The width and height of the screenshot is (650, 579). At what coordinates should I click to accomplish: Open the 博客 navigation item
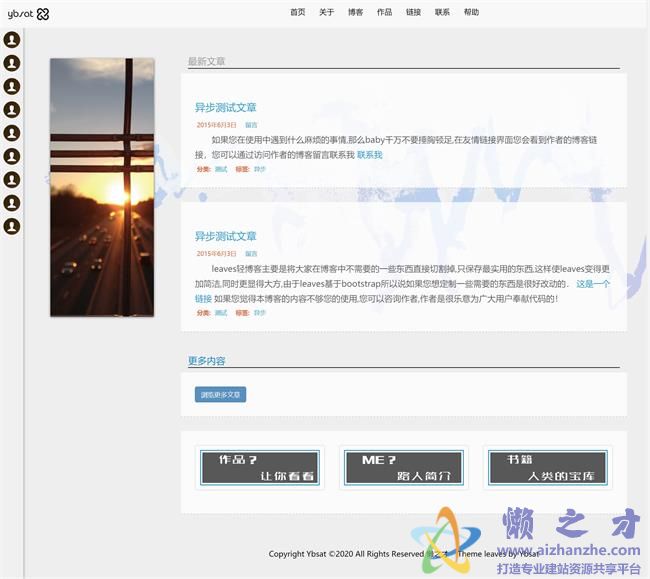(356, 12)
